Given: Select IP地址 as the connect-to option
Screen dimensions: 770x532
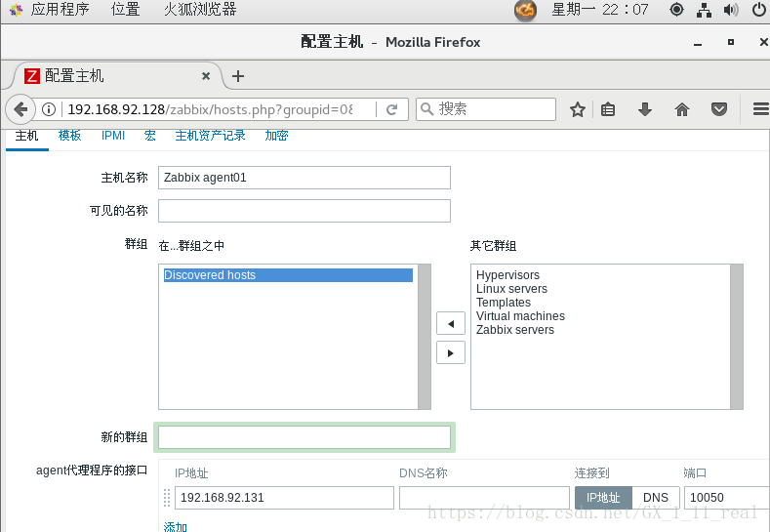Looking at the screenshot, I should click(603, 498).
